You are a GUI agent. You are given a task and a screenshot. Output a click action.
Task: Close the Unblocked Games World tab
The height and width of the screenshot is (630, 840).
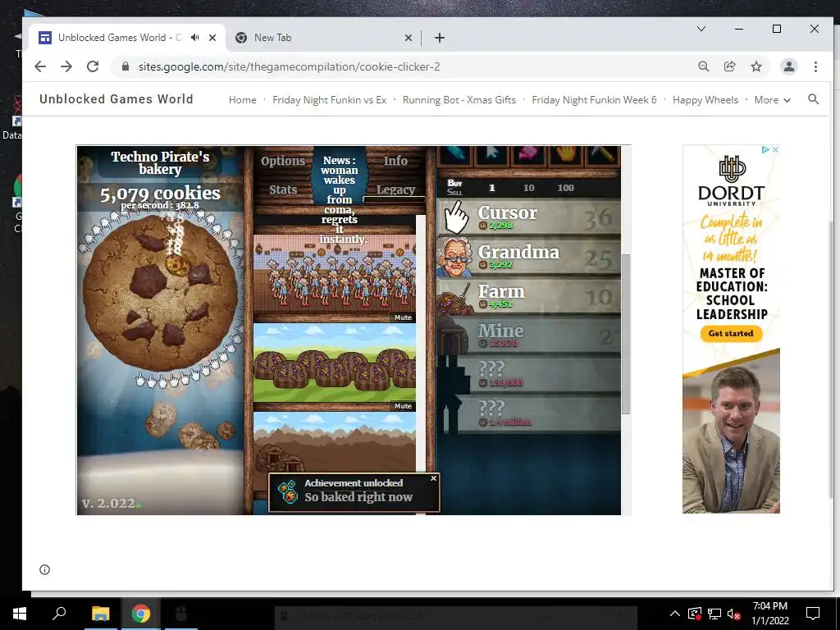click(x=212, y=38)
